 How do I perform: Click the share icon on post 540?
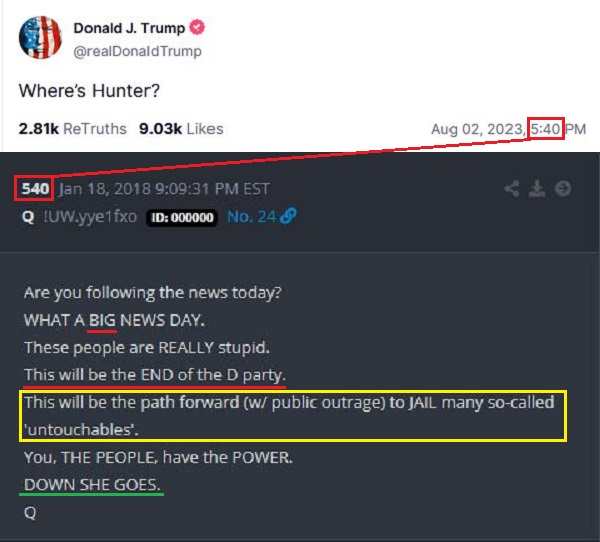(512, 189)
